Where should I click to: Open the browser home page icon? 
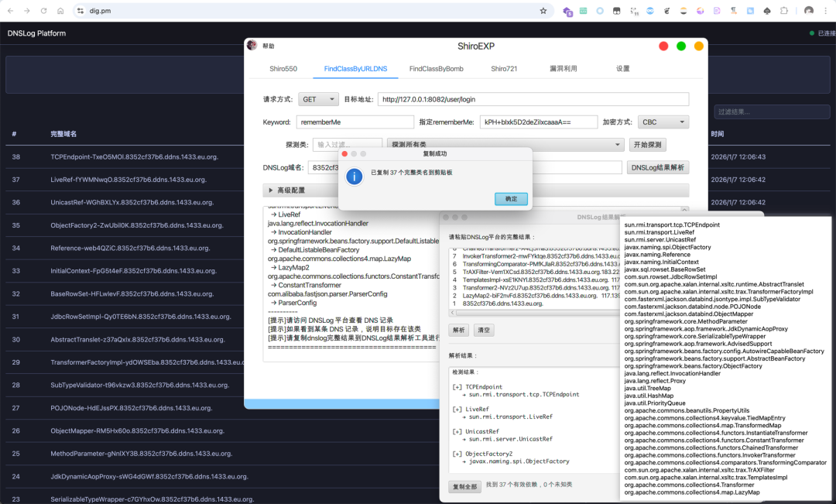coord(61,11)
